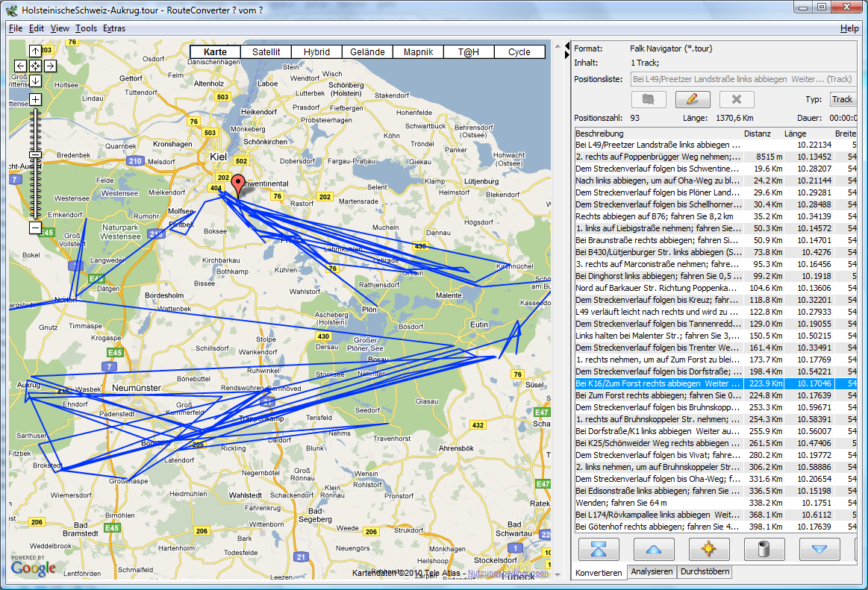Screen dimensions: 868x590
Task: Click the pencil rename position list button
Action: pyautogui.click(x=692, y=99)
